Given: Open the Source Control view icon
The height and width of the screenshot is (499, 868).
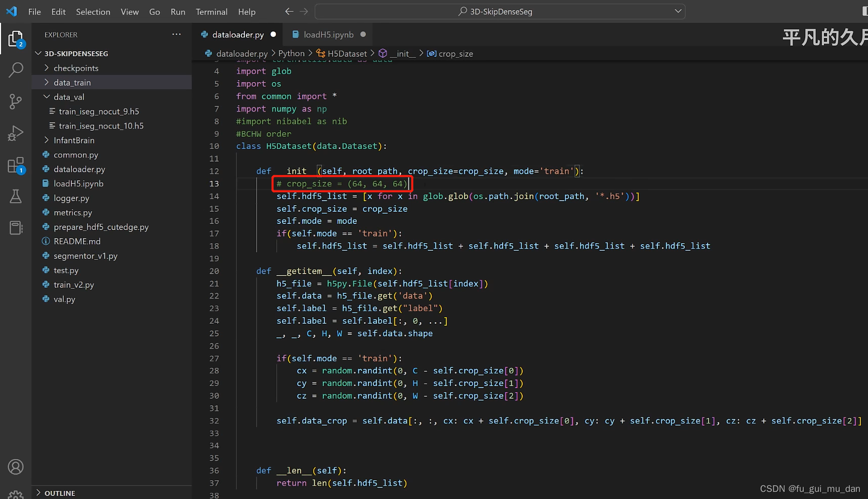Looking at the screenshot, I should [x=16, y=102].
